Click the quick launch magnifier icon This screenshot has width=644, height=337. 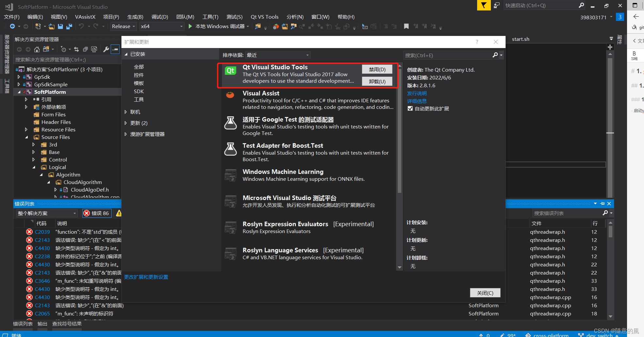(581, 5)
